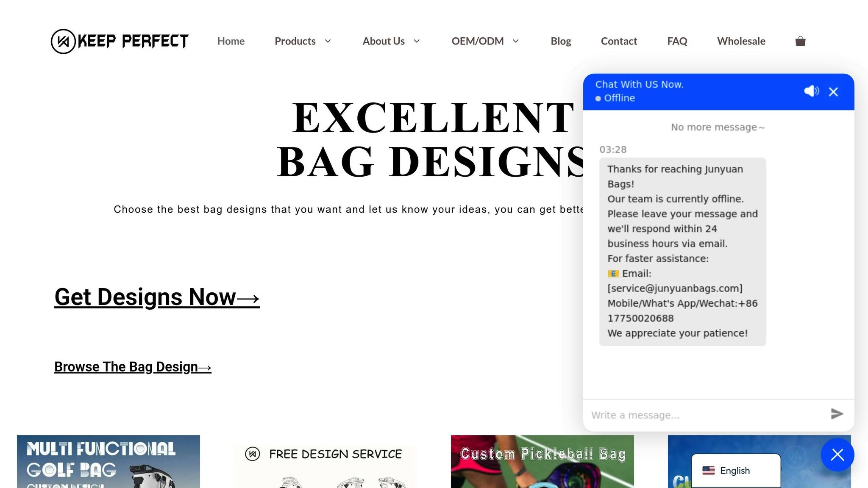
Task: Click Browse The Bag Design link
Action: pyautogui.click(x=133, y=367)
